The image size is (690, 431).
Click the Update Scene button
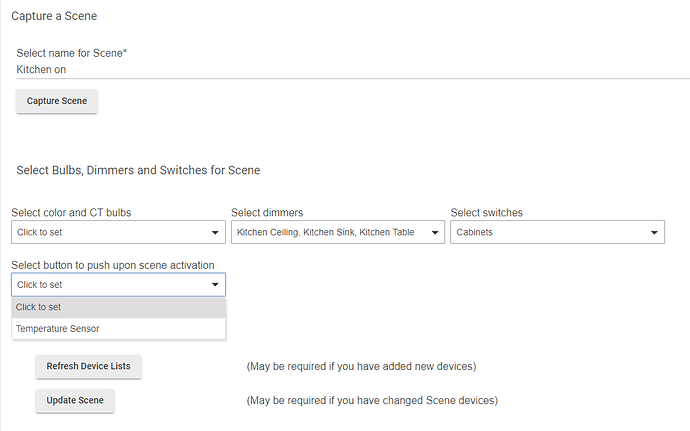[x=75, y=400]
